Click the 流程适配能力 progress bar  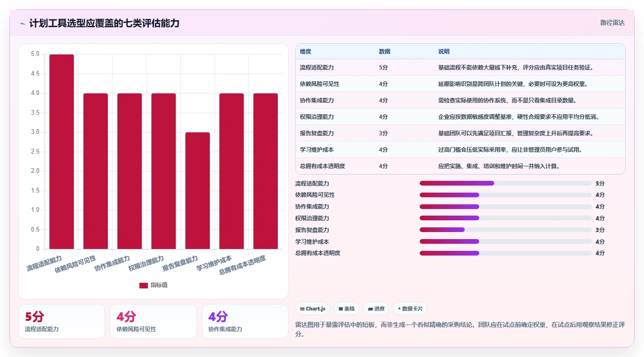[506, 183]
